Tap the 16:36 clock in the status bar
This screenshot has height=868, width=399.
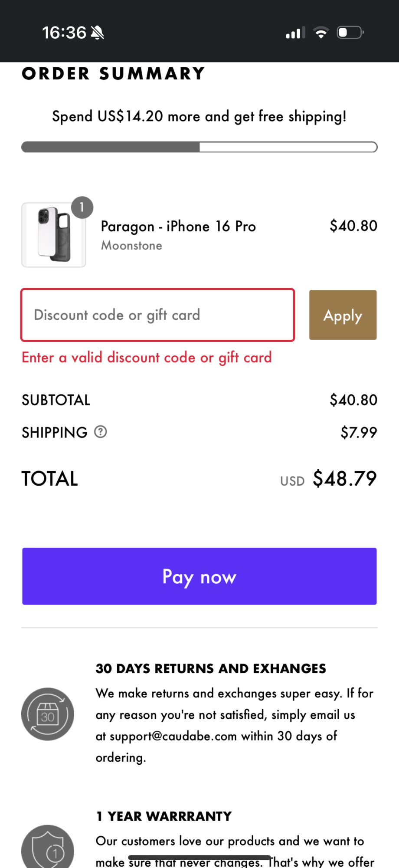coord(64,33)
